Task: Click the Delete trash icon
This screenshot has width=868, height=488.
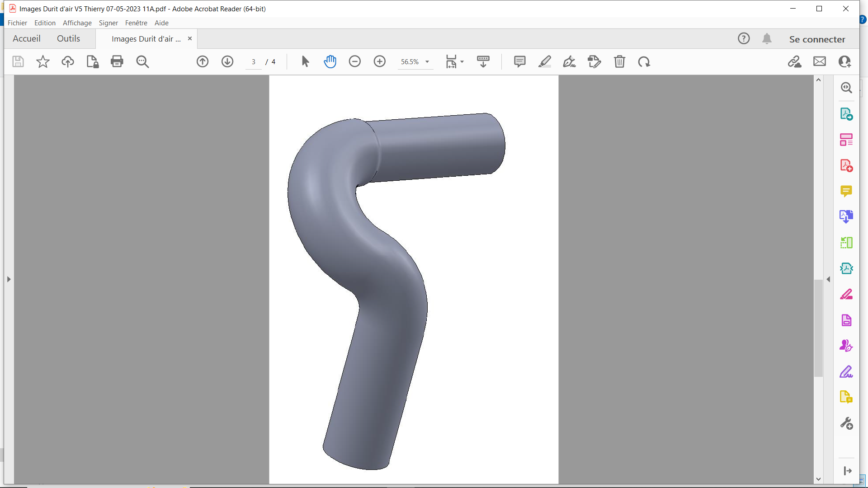Action: click(x=619, y=61)
